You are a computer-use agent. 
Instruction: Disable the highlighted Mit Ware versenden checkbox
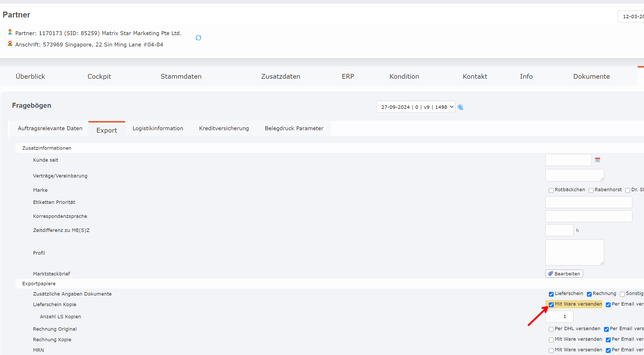tap(551, 305)
